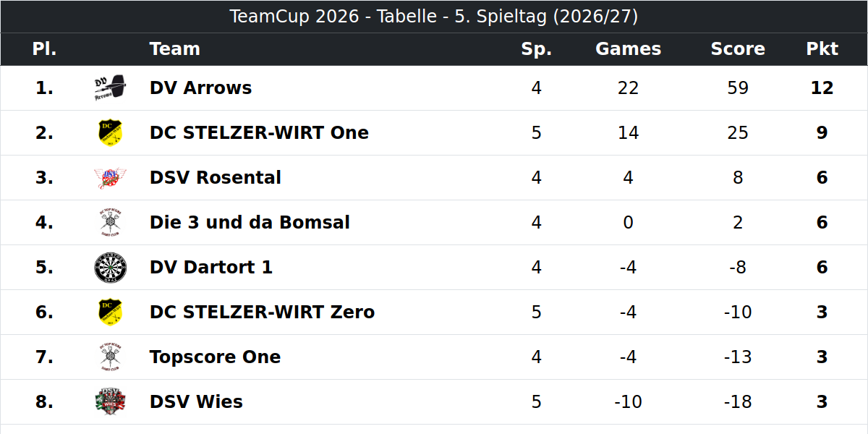Open DC STELZER-WIRT One team link

(259, 133)
